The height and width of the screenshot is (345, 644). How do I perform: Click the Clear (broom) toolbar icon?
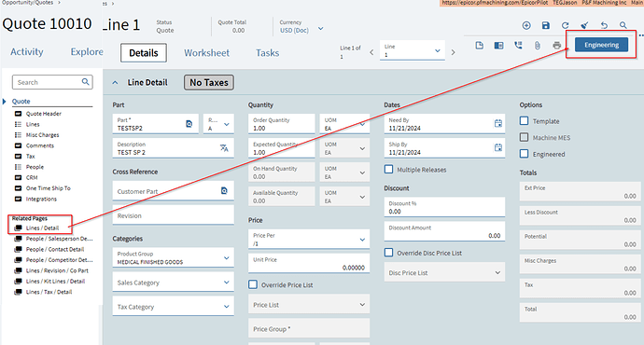click(x=584, y=25)
